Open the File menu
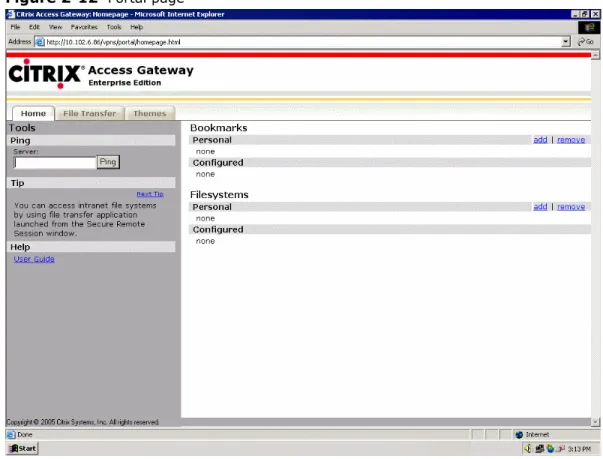The height and width of the screenshot is (459, 603). pyautogui.click(x=15, y=27)
